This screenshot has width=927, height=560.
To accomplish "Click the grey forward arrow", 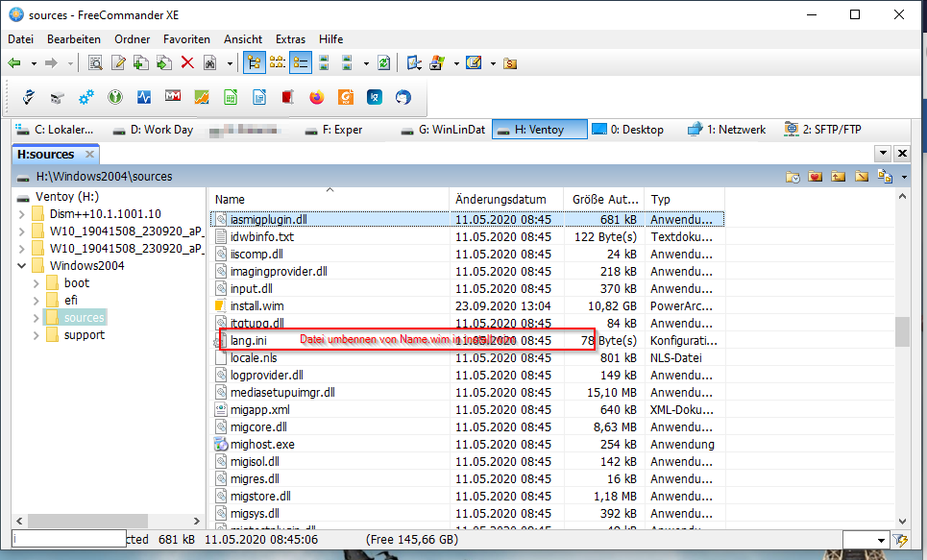I will point(52,62).
